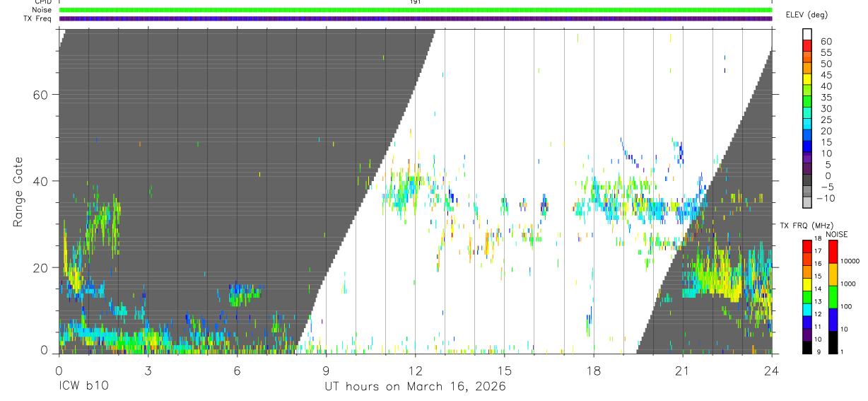This screenshot has width=868, height=401.
Task: Click the purple TX Freq strip above the plot
Action: (416, 19)
